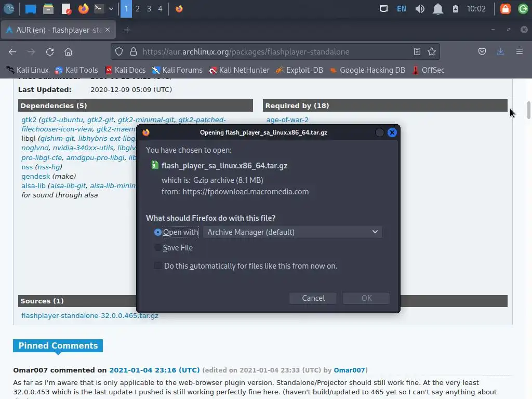Open the power manager battery icon
532x399 pixels.
point(455,8)
